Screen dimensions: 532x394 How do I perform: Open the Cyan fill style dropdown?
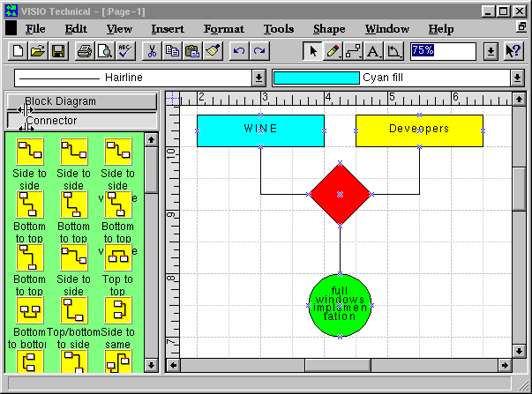point(517,78)
